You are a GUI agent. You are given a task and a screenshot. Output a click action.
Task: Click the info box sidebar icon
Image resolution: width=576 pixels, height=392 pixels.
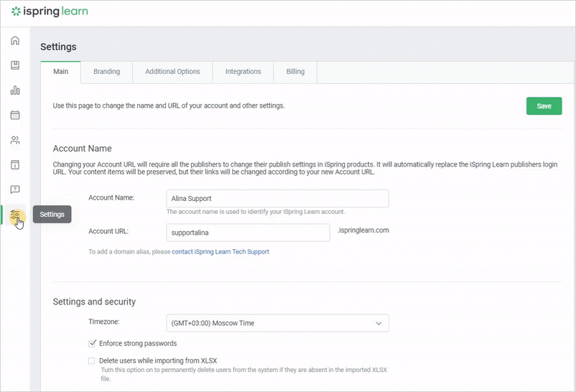pyautogui.click(x=15, y=165)
